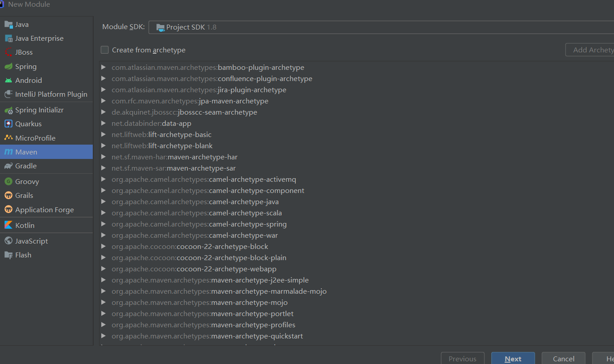Click the New Module window title icon
Screen dimensions: 614x364
[x=2, y=4]
